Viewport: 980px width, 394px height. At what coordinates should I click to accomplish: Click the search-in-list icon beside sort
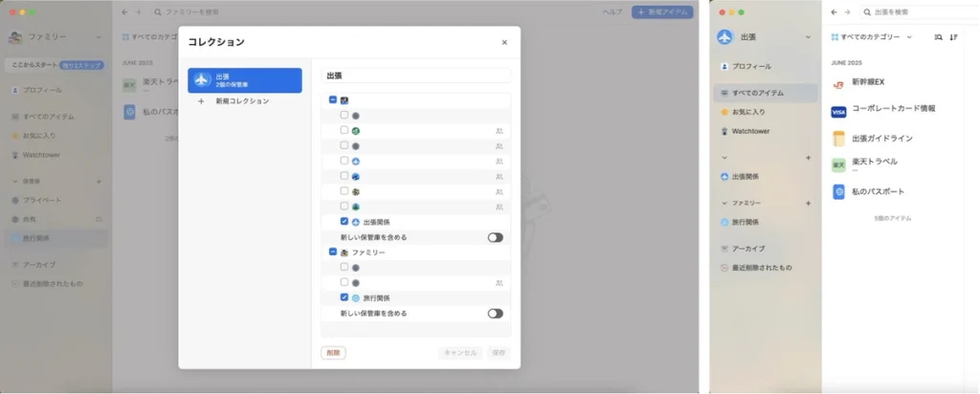938,37
